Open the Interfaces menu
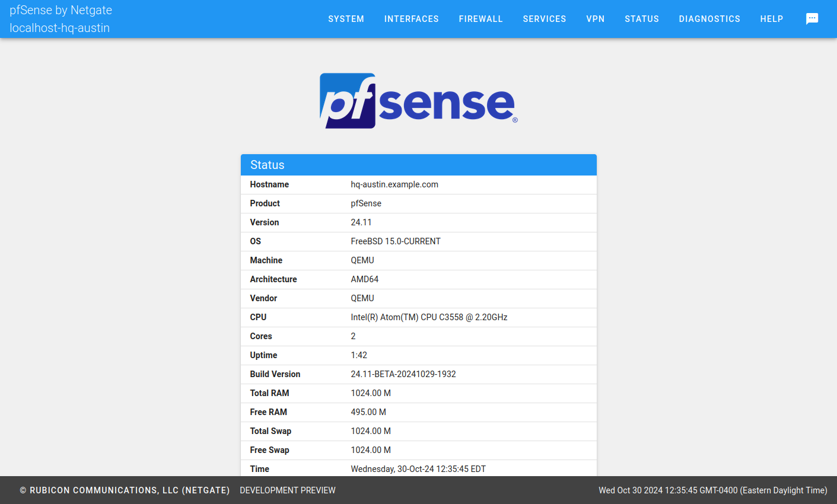Screen dimensions: 837x504 point(411,19)
